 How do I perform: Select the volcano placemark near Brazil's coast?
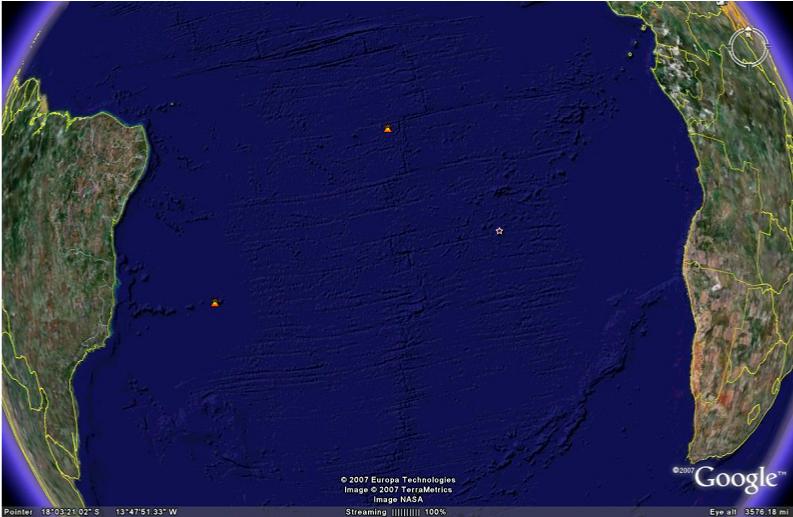pyautogui.click(x=215, y=302)
